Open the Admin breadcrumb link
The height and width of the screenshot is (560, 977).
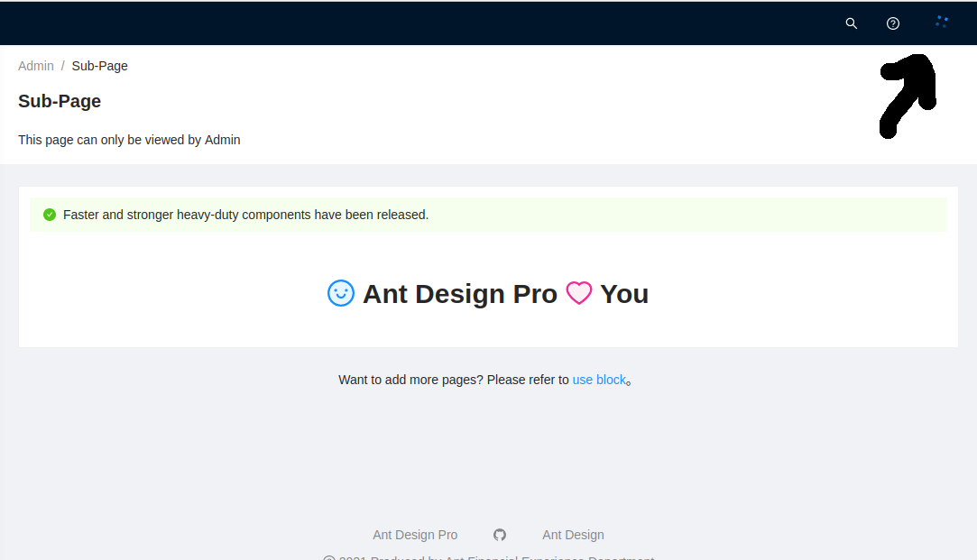(x=36, y=65)
